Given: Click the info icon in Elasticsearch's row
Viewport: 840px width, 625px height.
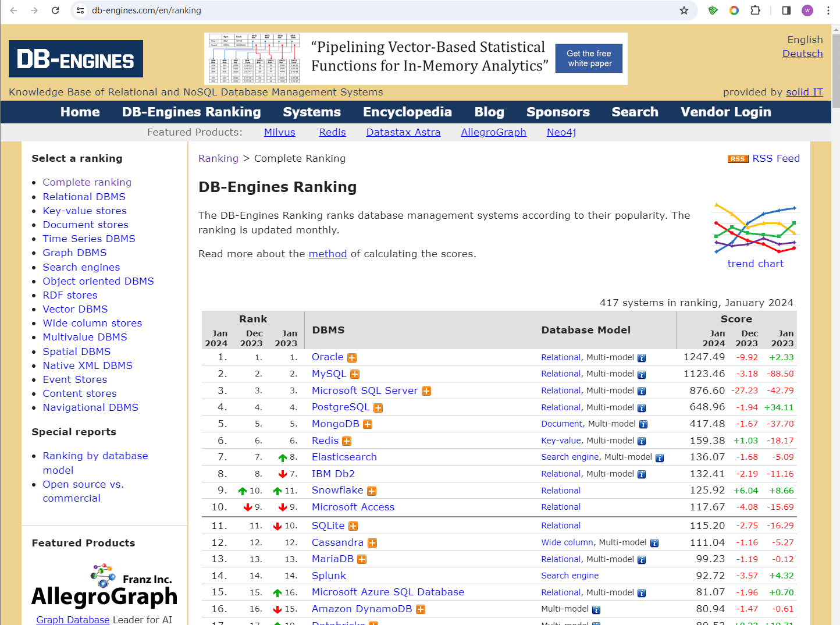Looking at the screenshot, I should click(660, 458).
